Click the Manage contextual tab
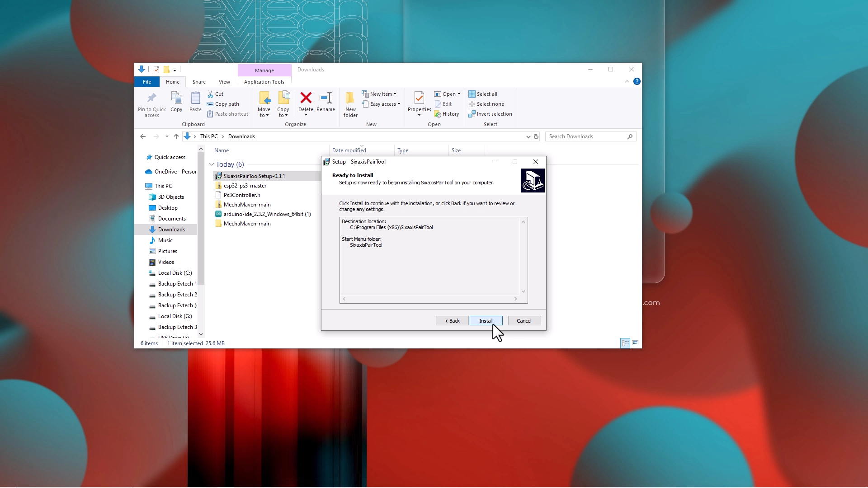Screen dimensions: 868x488 point(264,70)
